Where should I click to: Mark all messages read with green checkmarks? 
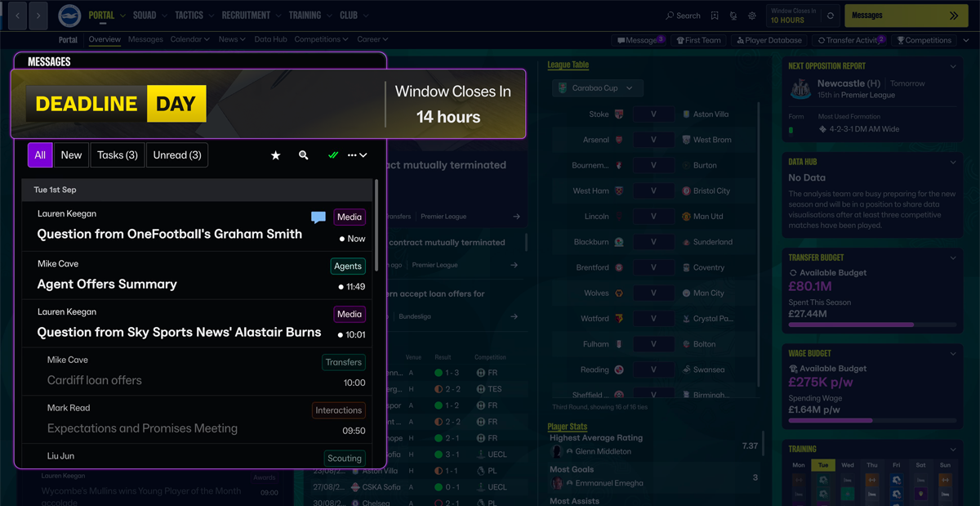[332, 155]
